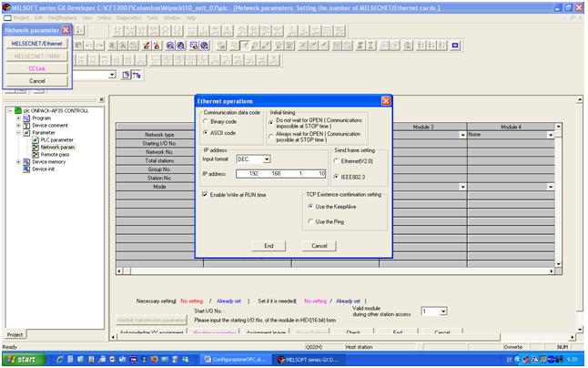Click the Paste toolbar icon
588x368 pixels.
pyautogui.click(x=78, y=46)
